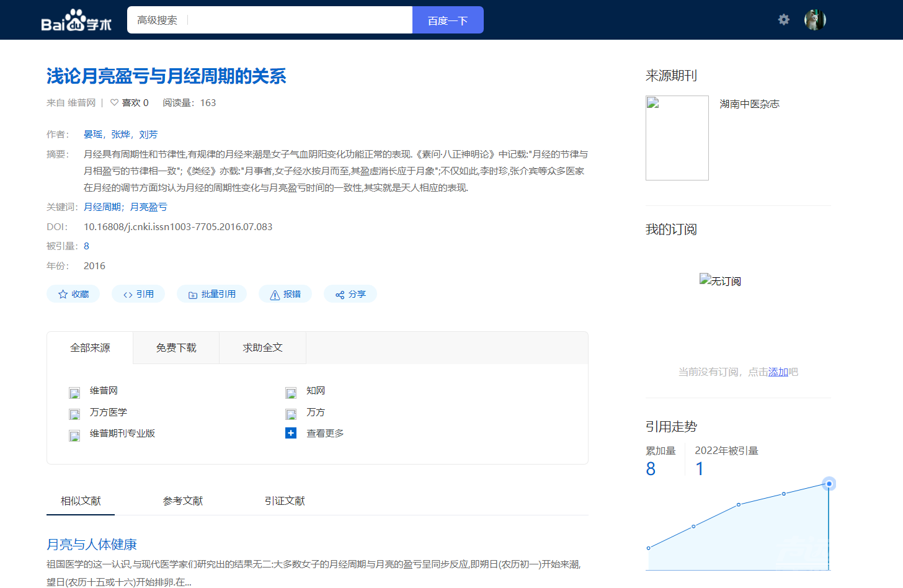Click 2022年被引量 value 1
The image size is (903, 588).
point(700,469)
